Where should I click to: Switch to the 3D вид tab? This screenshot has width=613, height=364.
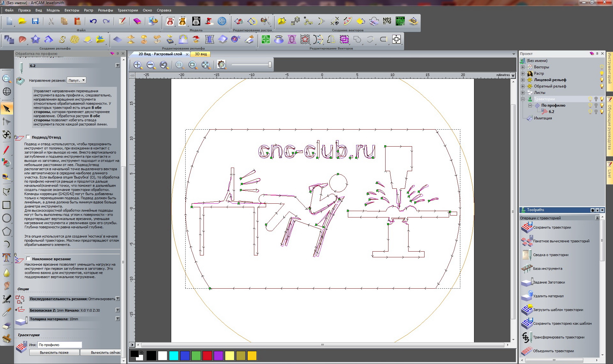point(201,54)
